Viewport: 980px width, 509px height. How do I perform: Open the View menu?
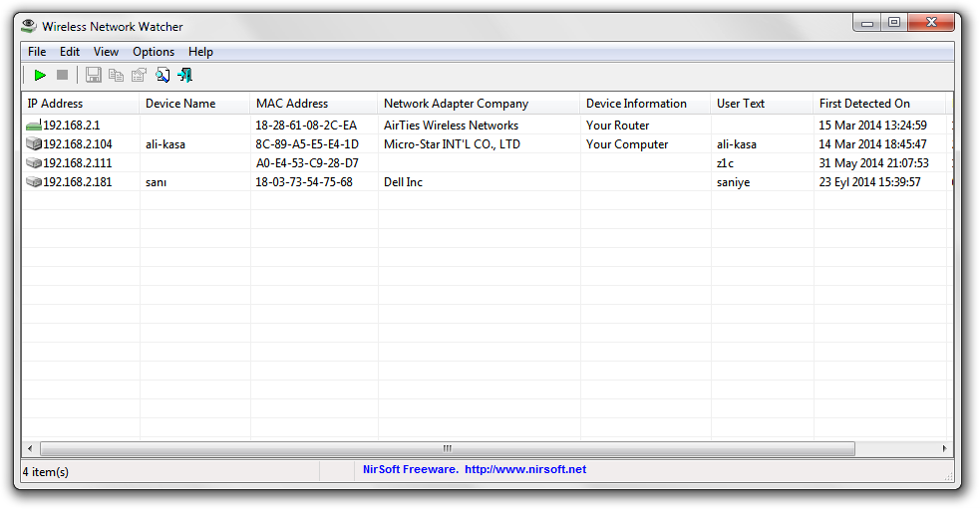click(x=106, y=52)
